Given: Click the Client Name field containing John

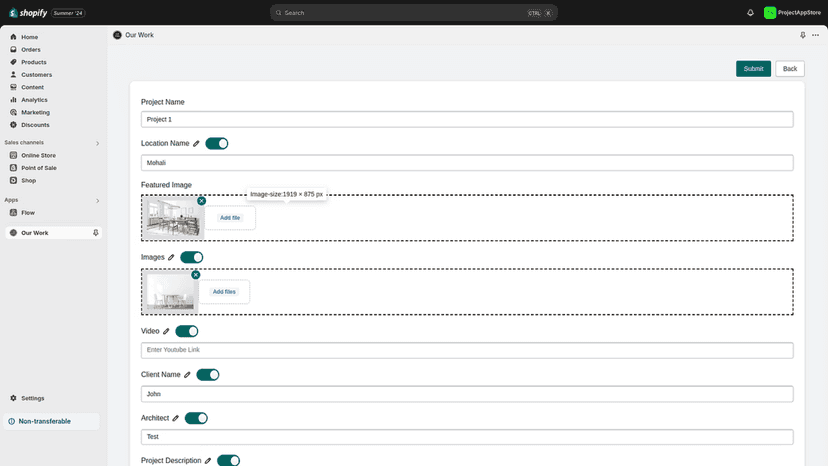Looking at the screenshot, I should click(467, 394).
